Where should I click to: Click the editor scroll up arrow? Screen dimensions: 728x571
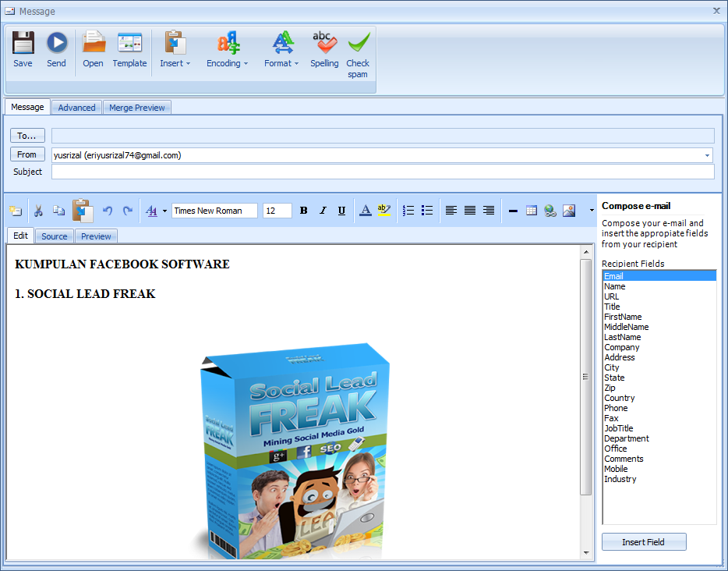pos(586,252)
